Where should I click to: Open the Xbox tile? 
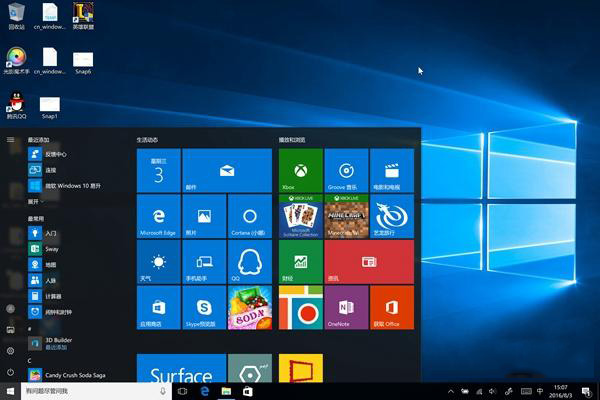click(301, 170)
